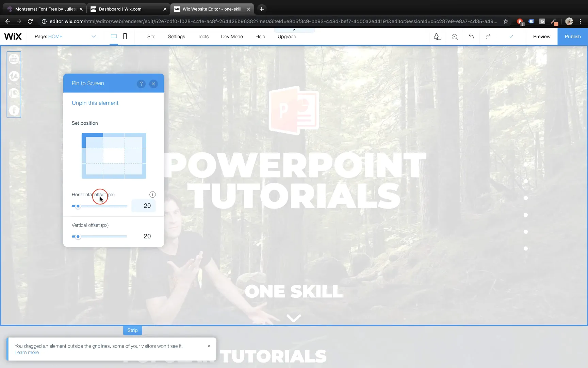This screenshot has height=368, width=588.
Task: Select the YouTube social icon
Action: tap(14, 59)
